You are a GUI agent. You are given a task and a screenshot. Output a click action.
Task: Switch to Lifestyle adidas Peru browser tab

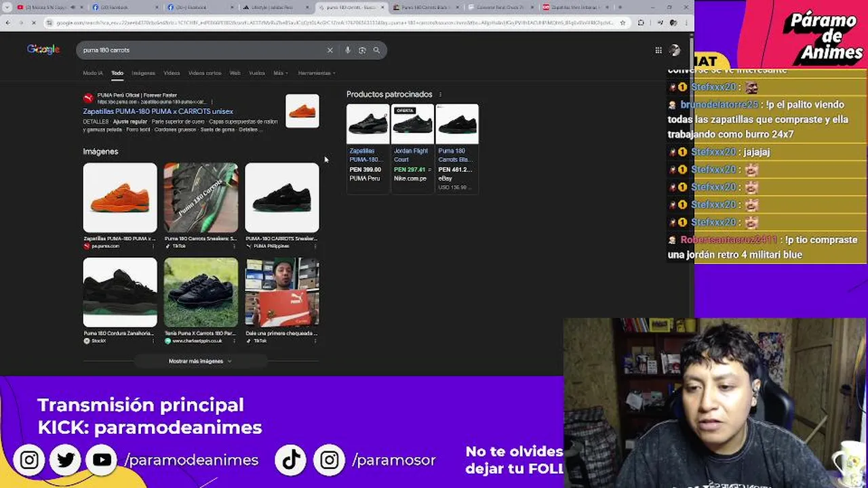coord(277,7)
